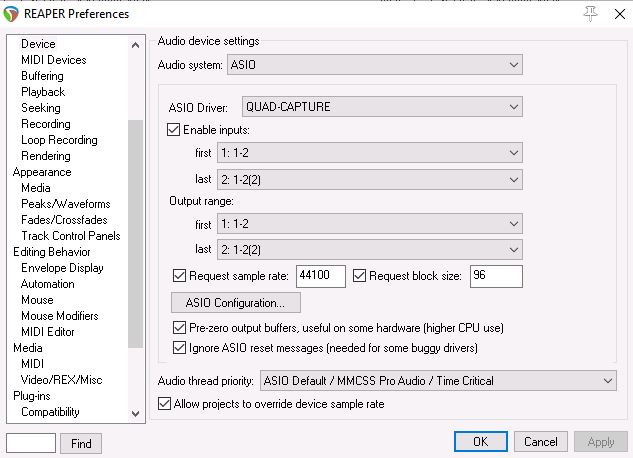The height and width of the screenshot is (458, 633).
Task: Open Mouse Modifiers preferences
Action: click(x=60, y=316)
